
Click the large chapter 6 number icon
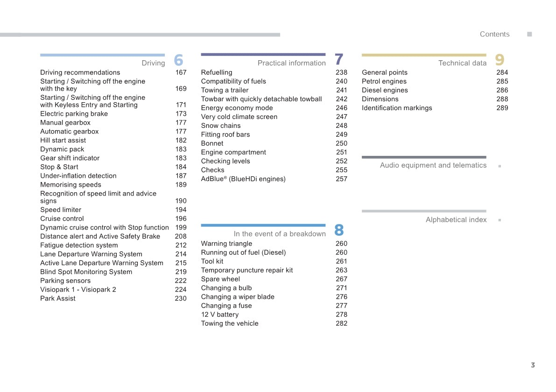[178, 60]
